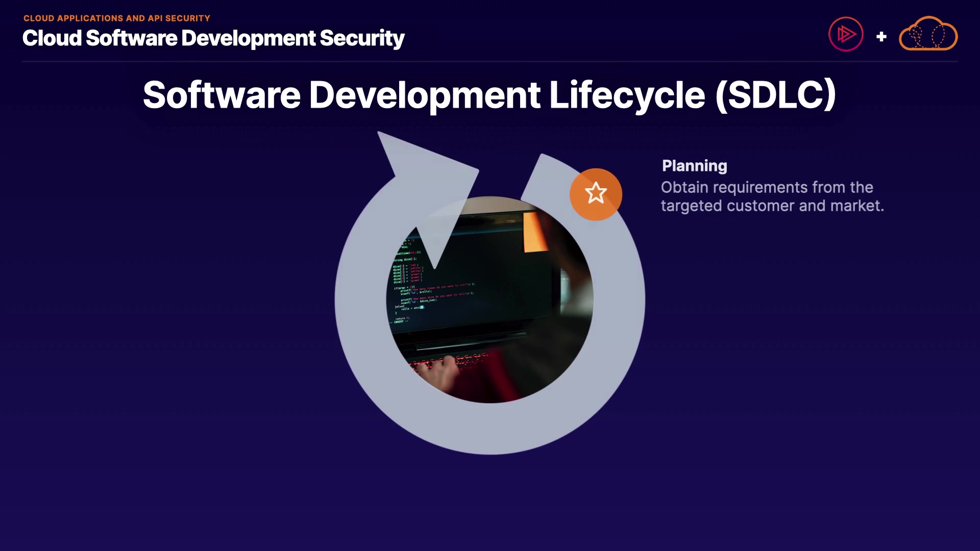Viewport: 980px width, 551px height.
Task: Click the horizontal divider line under the header
Action: (490, 62)
